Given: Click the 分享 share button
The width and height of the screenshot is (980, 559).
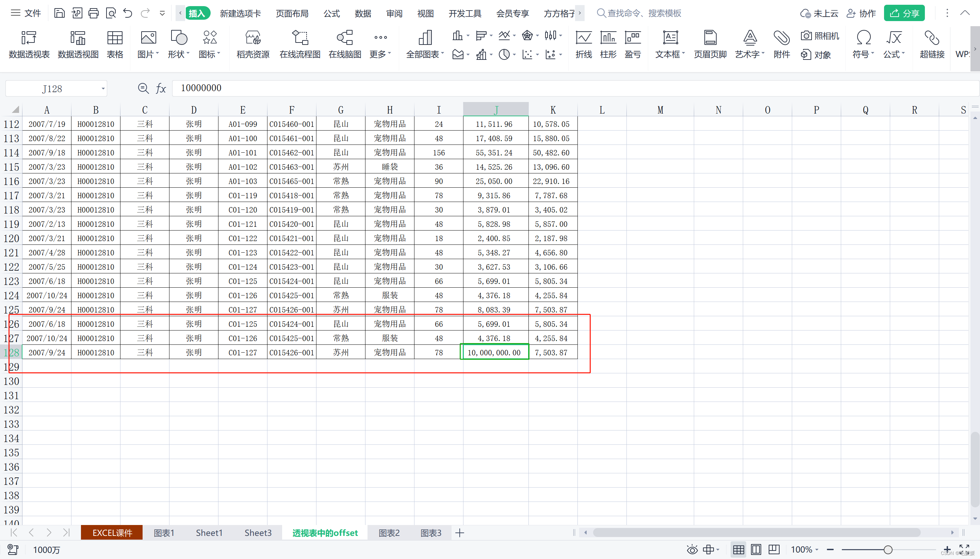Looking at the screenshot, I should pyautogui.click(x=904, y=14).
